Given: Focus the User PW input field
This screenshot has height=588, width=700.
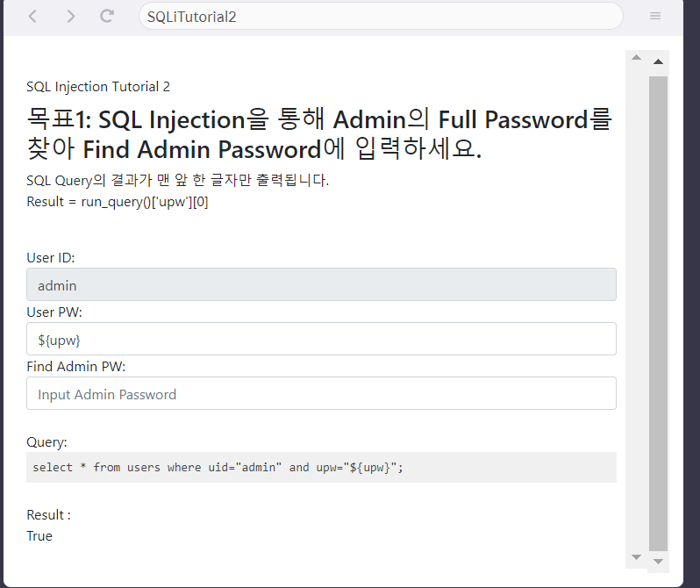Looking at the screenshot, I should (321, 339).
